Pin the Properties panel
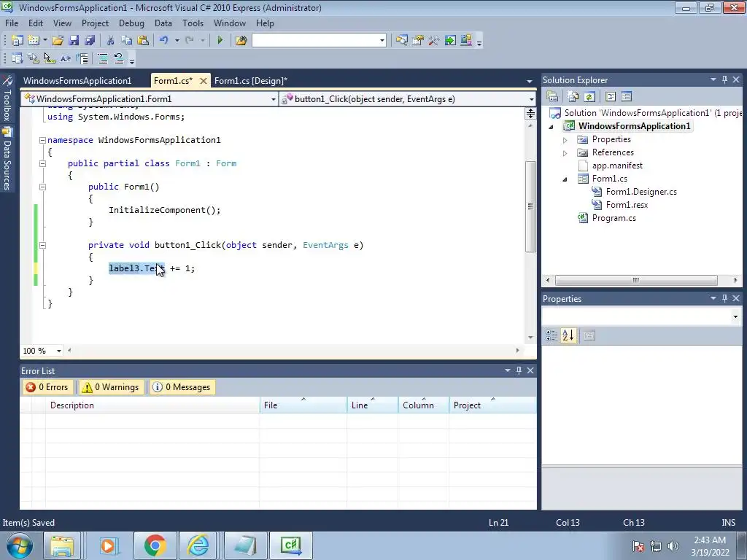Image resolution: width=747 pixels, height=560 pixels. coord(724,298)
